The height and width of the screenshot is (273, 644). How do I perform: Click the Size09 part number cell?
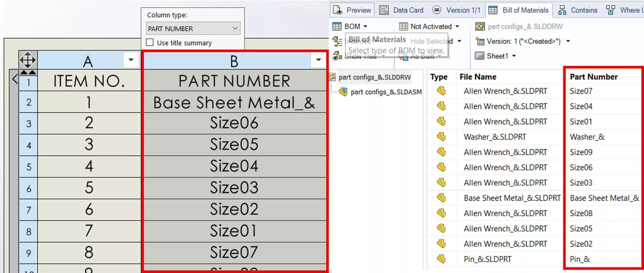tap(581, 152)
